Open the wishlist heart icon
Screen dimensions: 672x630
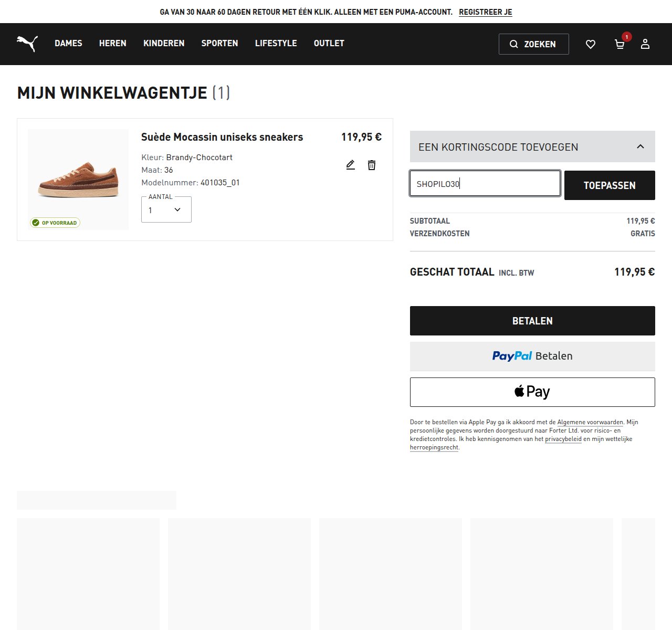tap(591, 44)
